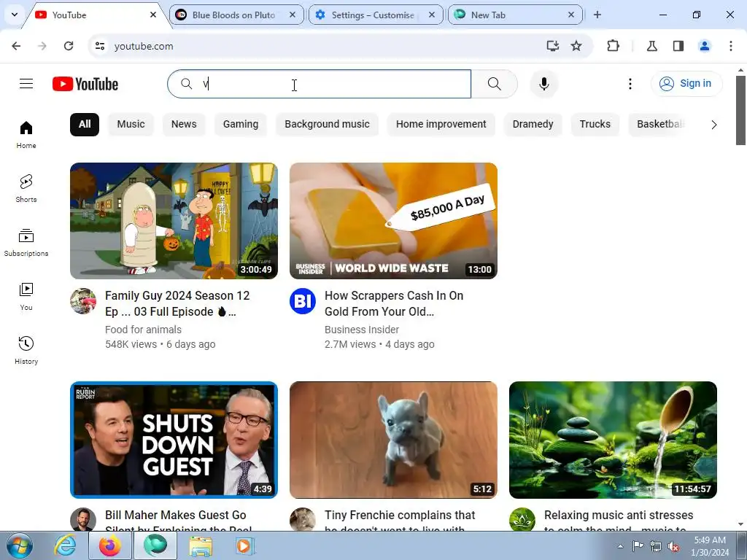
Task: Open the browser side panel icon
Action: point(678,46)
